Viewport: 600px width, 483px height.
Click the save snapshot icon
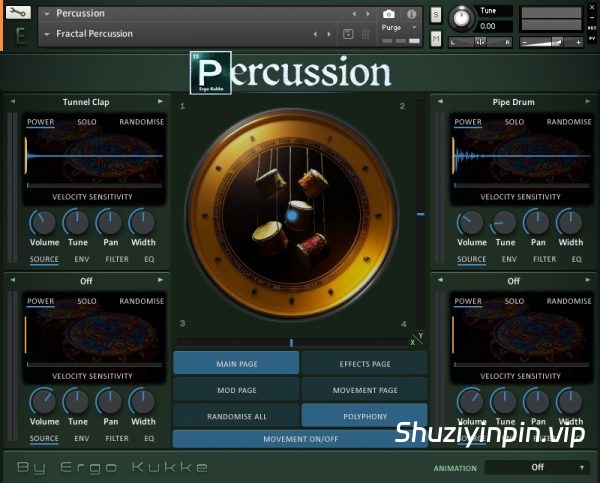click(348, 34)
